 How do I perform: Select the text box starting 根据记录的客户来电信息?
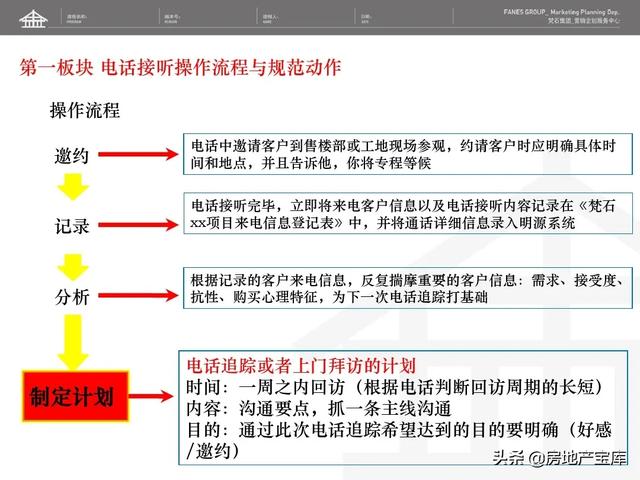click(x=408, y=288)
